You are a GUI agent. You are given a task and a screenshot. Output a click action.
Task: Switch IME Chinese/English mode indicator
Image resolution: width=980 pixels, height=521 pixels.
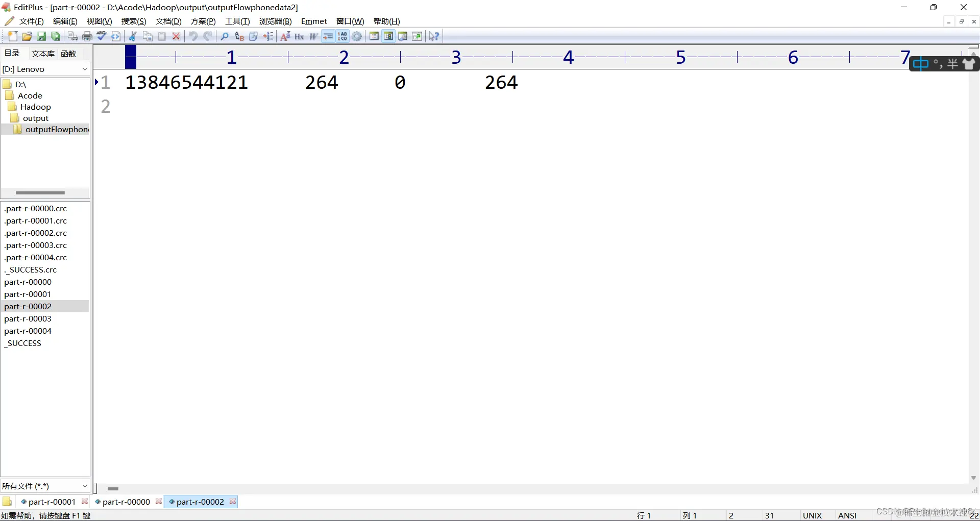[921, 64]
